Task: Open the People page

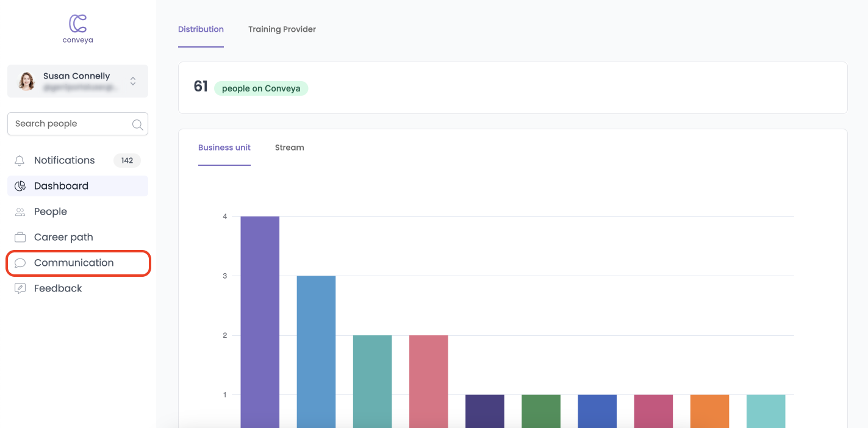Action: 77,212
